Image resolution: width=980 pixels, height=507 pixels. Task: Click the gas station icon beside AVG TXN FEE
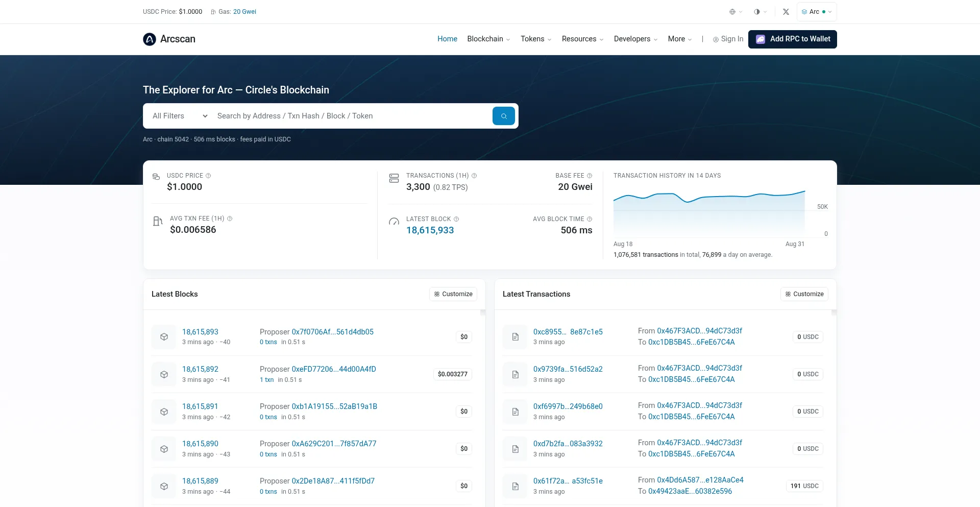click(x=158, y=221)
